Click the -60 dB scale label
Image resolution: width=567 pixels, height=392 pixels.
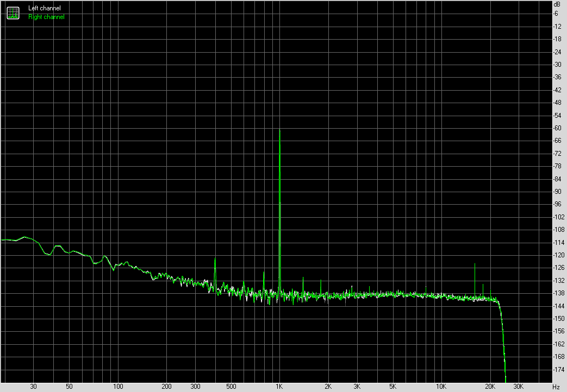pos(557,128)
